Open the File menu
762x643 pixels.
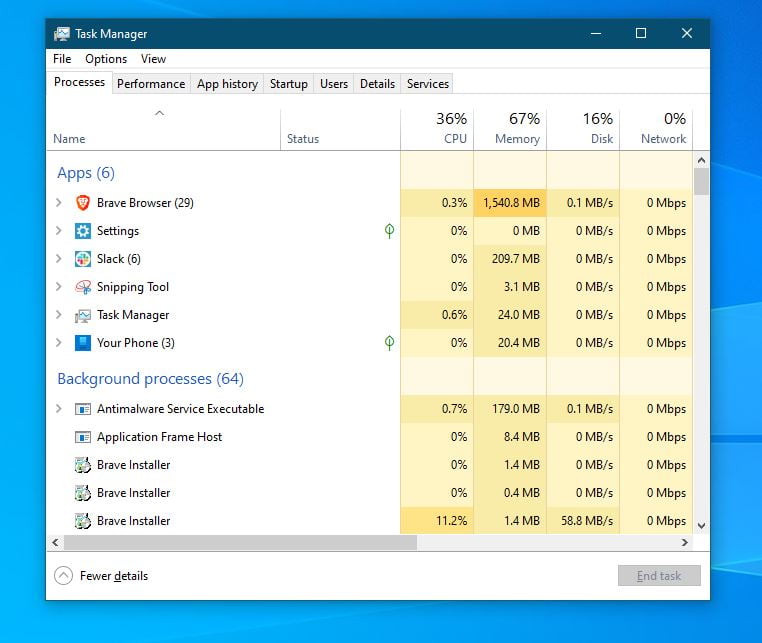pyautogui.click(x=62, y=59)
